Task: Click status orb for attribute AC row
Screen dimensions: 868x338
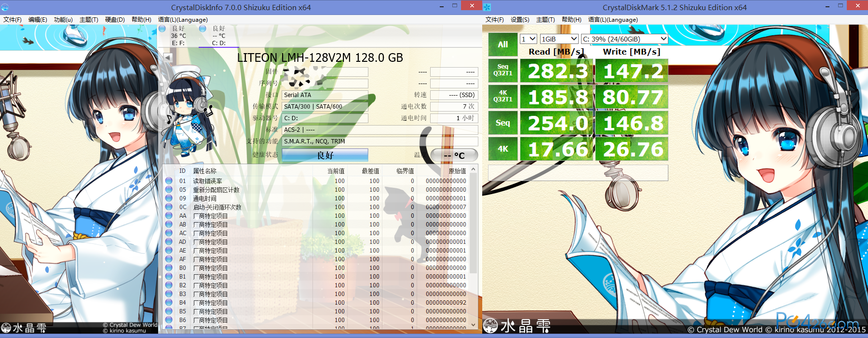Action: [169, 233]
